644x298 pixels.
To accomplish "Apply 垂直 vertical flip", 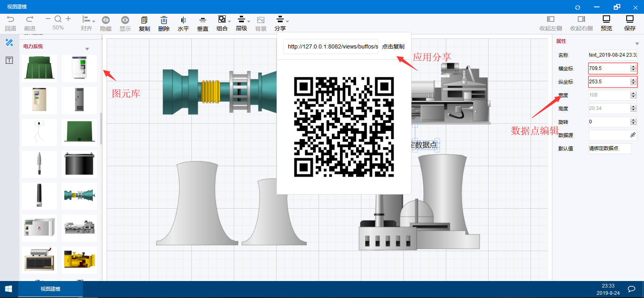I will click(203, 20).
